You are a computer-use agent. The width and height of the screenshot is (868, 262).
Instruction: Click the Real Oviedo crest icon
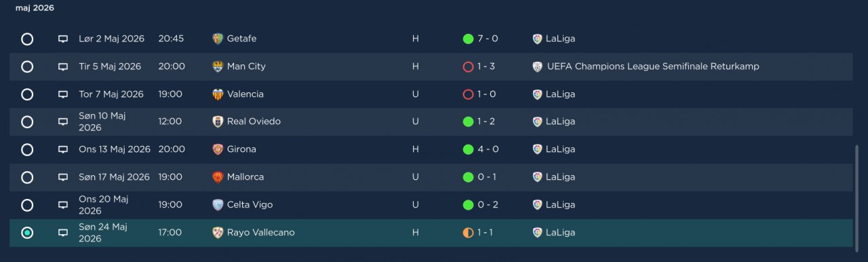point(218,121)
